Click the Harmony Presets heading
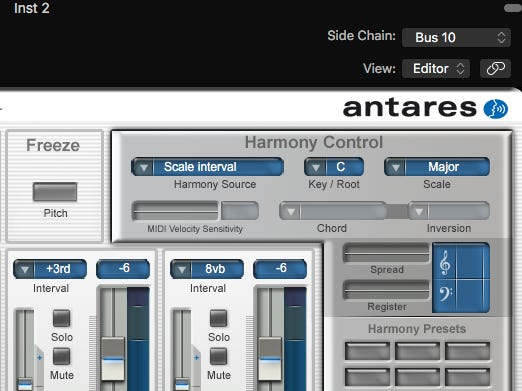This screenshot has width=522, height=391. 417,329
